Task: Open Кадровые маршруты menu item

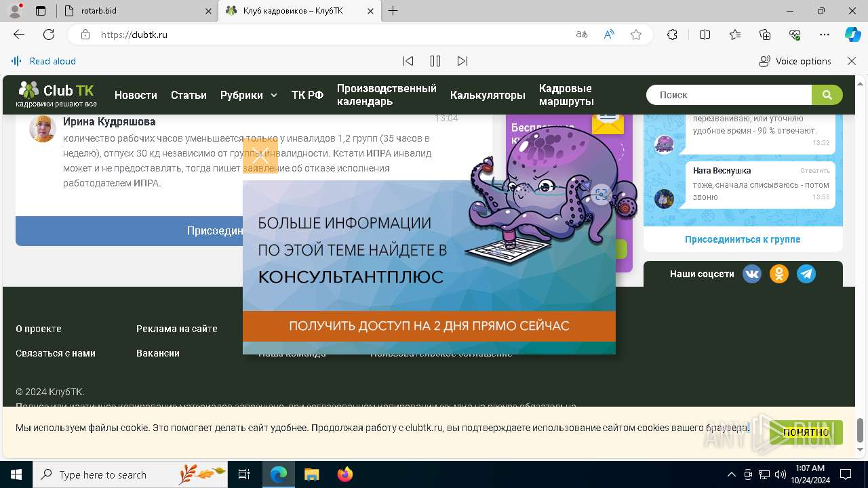Action: 566,95
